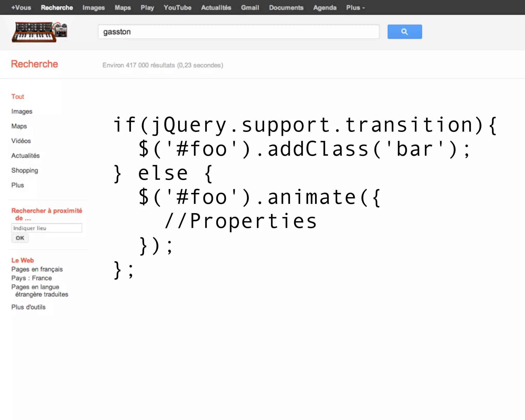Choose Pages en français
This screenshot has width=525, height=420.
click(x=37, y=269)
